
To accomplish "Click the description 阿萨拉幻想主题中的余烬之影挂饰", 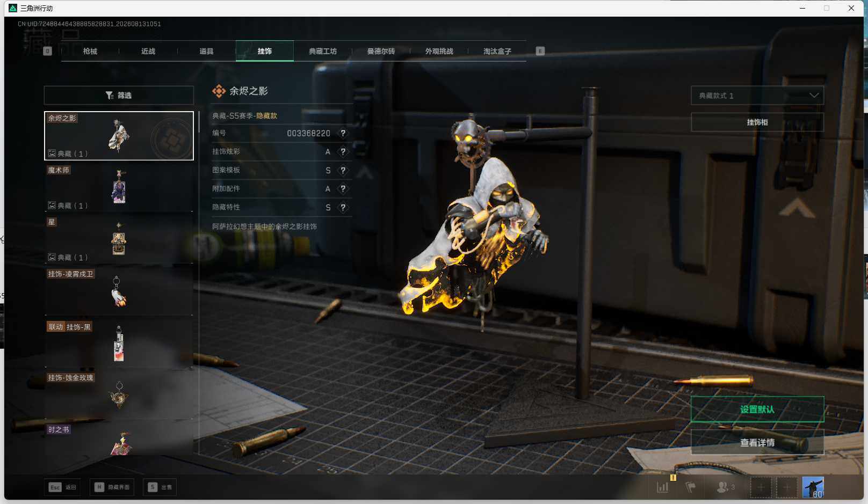I will point(264,227).
